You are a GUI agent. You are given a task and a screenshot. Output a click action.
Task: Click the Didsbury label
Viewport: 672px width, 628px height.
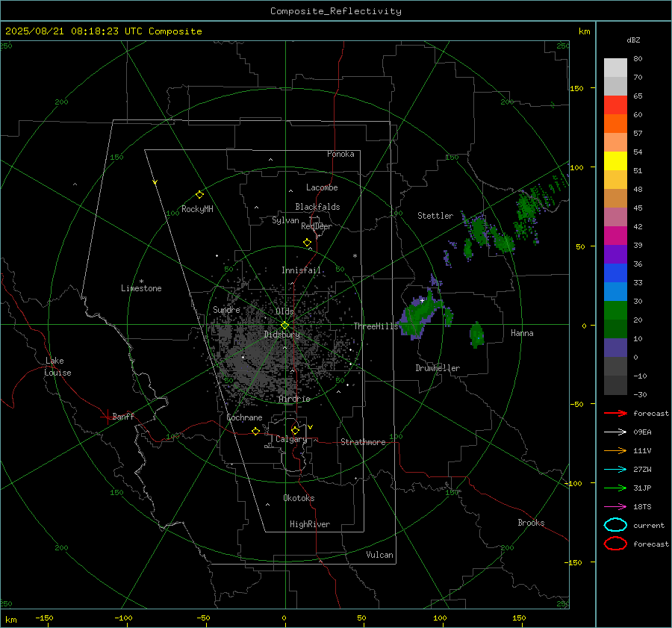click(x=281, y=335)
